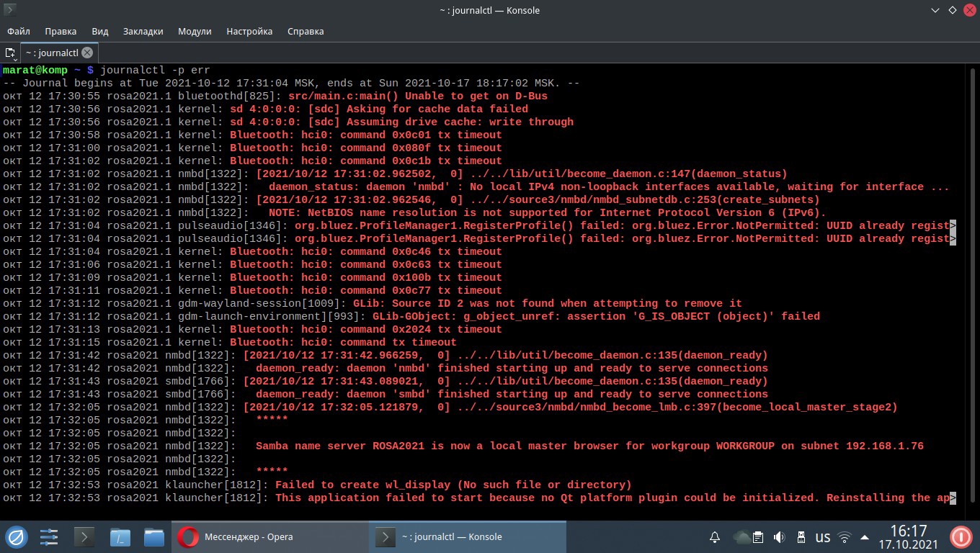
Task: Launch the terminal from the taskbar shortcut
Action: [x=84, y=537]
